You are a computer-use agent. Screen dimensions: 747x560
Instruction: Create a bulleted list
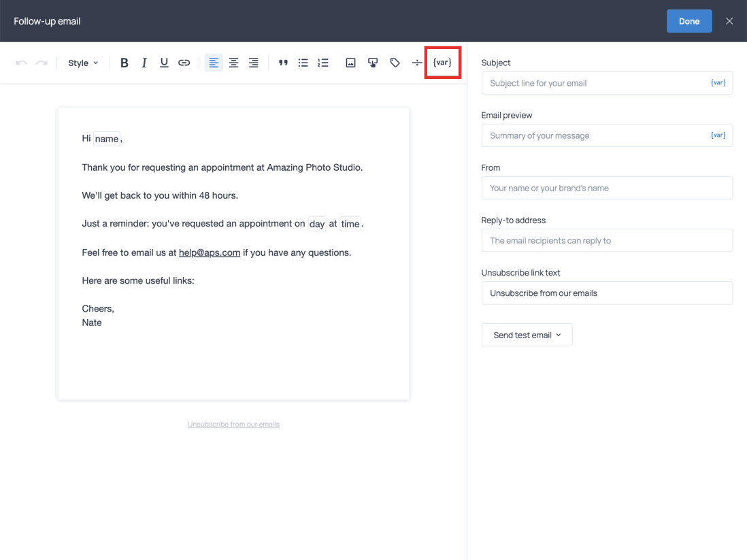[303, 62]
